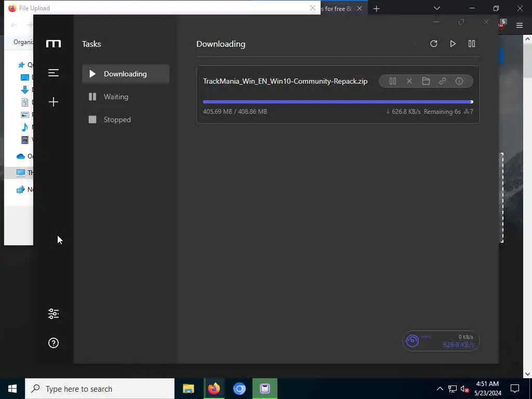
Task: Switch to Firefox in the taskbar
Action: (x=214, y=389)
